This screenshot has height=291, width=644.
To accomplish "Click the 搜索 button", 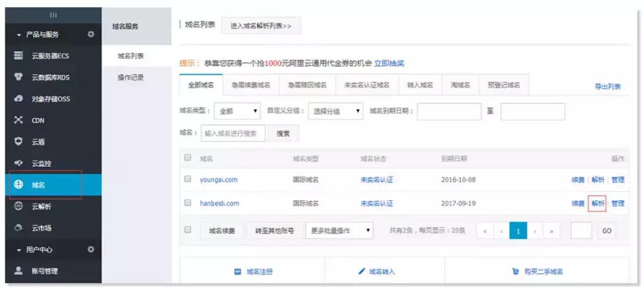I will coord(283,133).
